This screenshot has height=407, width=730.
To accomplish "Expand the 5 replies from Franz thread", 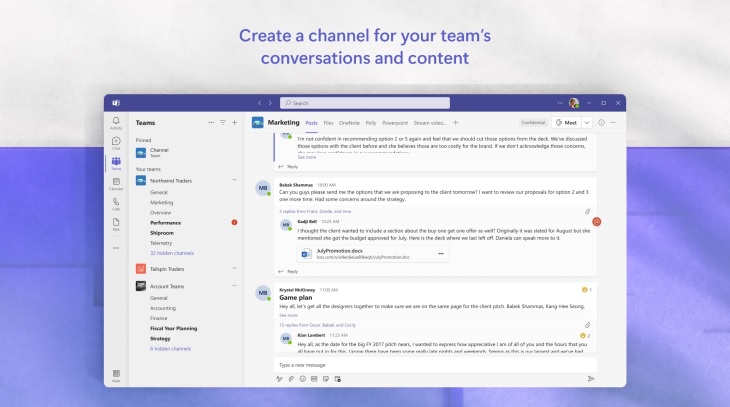I will tap(315, 211).
